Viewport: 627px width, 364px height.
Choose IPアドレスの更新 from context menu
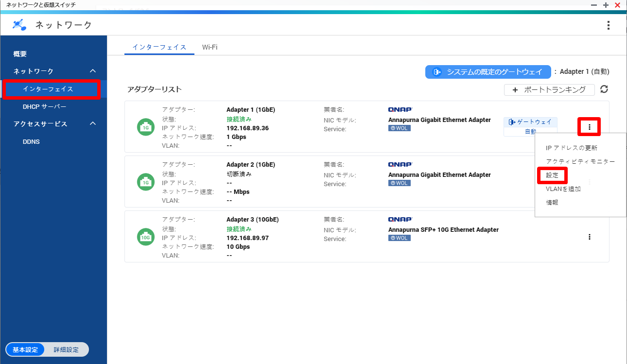[572, 148]
